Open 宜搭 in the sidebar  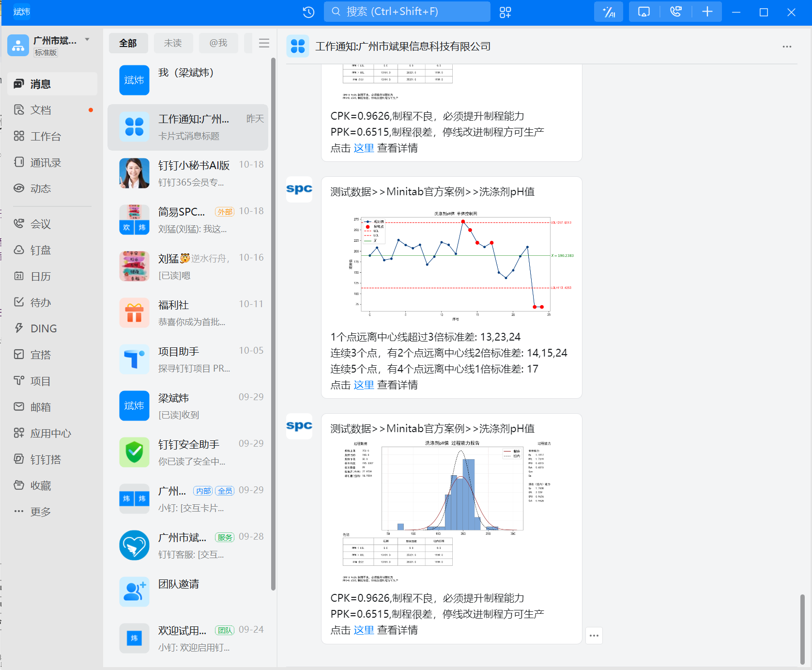(x=52, y=355)
